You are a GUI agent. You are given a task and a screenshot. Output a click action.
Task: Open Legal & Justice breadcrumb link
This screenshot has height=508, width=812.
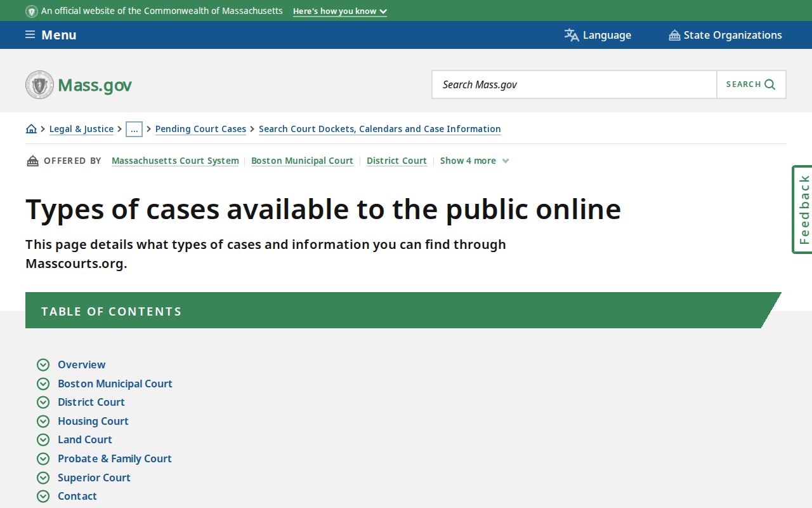tap(81, 129)
